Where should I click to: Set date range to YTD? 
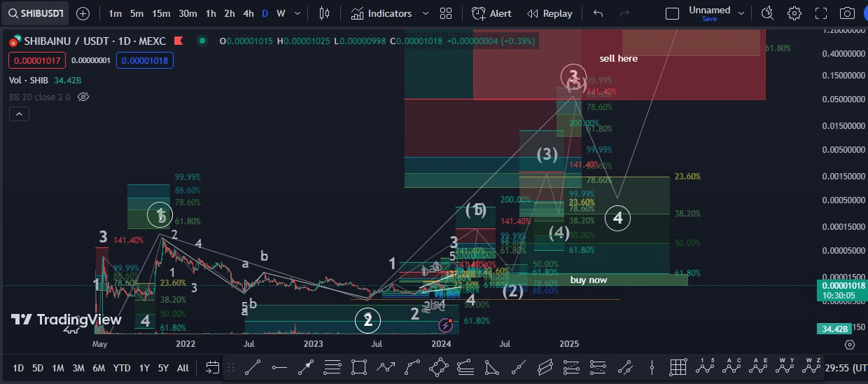(x=122, y=367)
